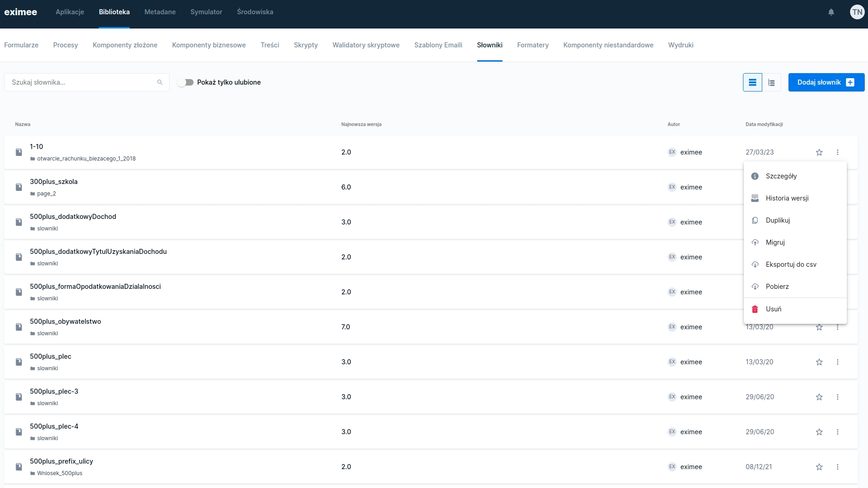
Task: Click the TN user avatar
Action: [x=857, y=12]
